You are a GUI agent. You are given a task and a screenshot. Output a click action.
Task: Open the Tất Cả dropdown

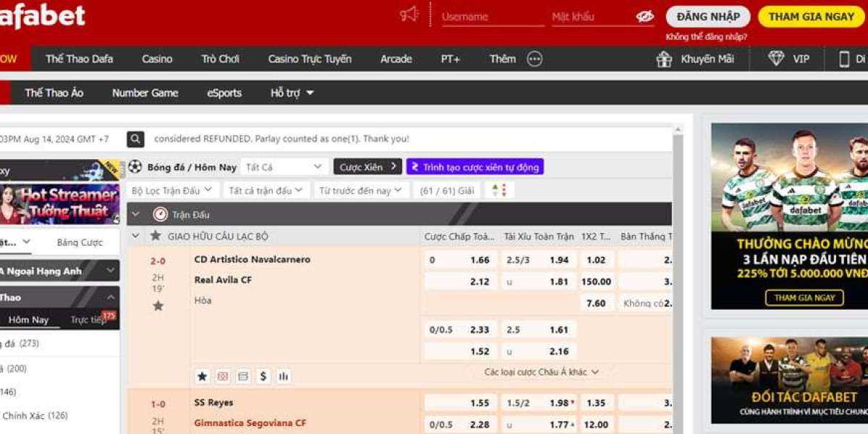click(284, 167)
